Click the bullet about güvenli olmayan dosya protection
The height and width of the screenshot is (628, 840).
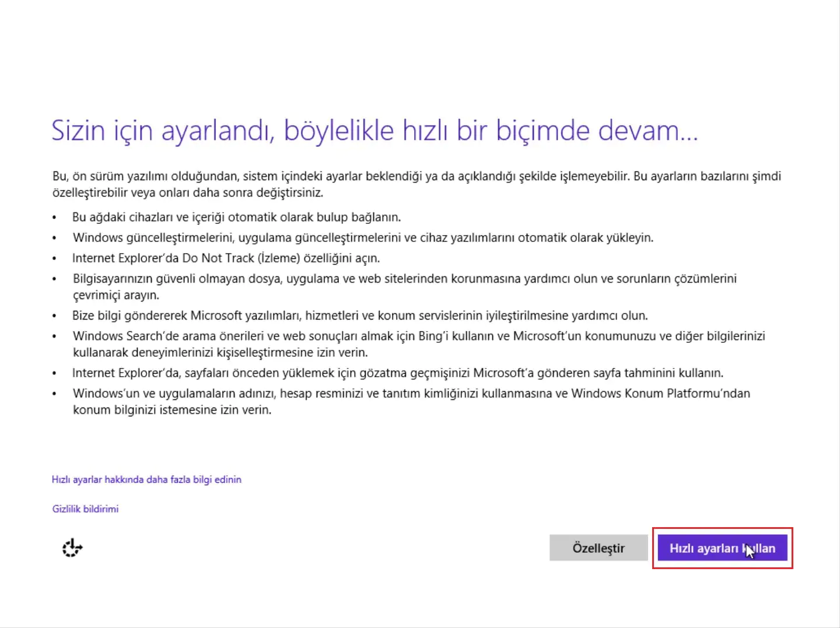pos(404,278)
